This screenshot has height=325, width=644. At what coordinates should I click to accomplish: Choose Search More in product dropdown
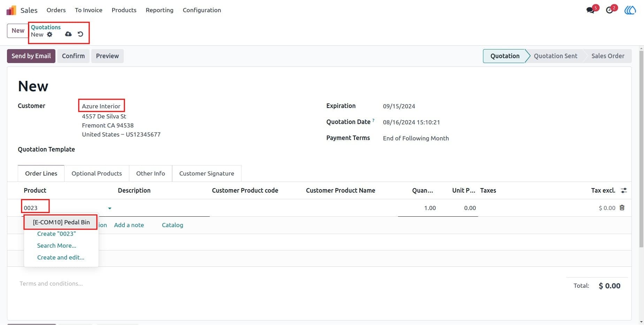tap(57, 246)
